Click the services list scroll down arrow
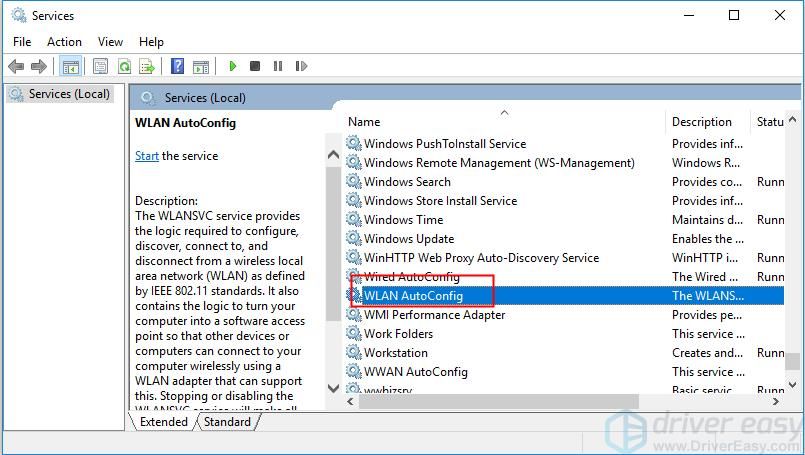This screenshot has height=455, width=805. (792, 384)
